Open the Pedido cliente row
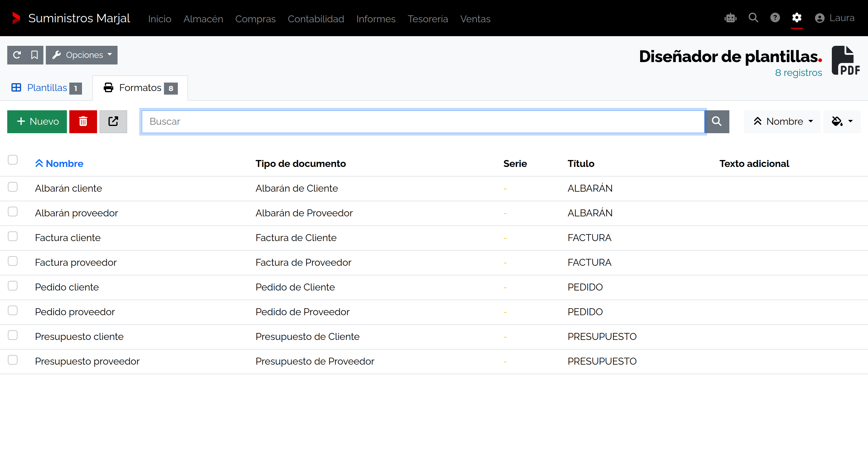Viewport: 868px width, 452px height. [x=434, y=287]
